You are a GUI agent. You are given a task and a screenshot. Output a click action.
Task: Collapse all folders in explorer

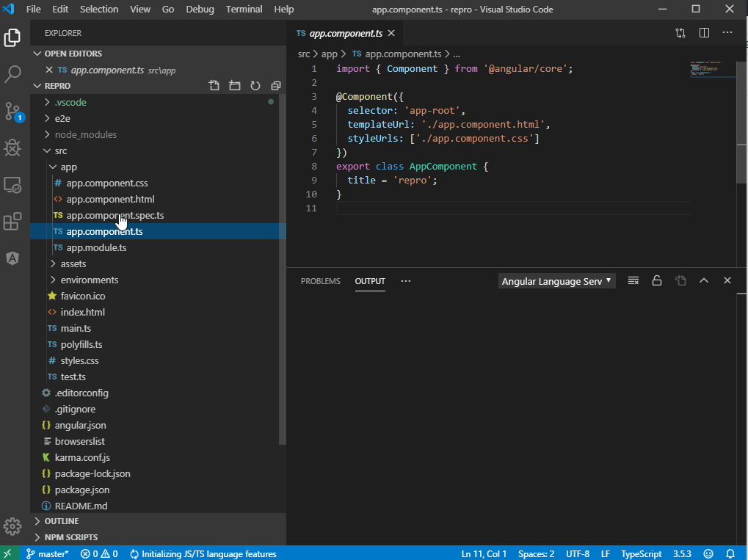pos(276,86)
